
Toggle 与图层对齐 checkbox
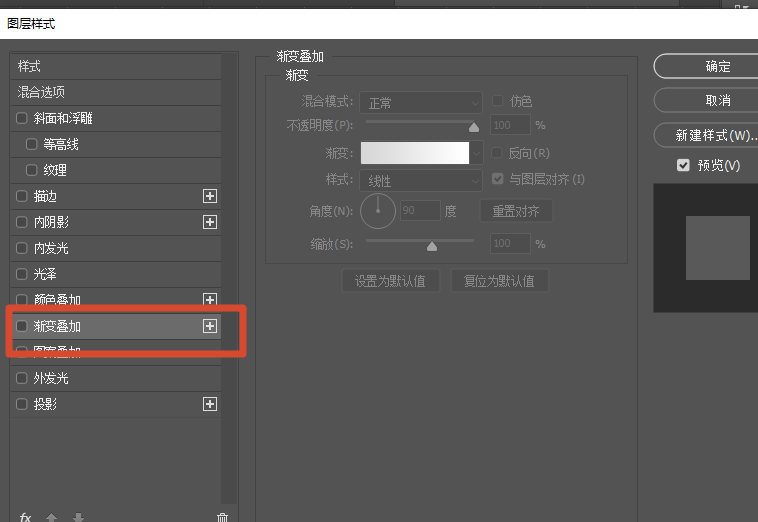pyautogui.click(x=497, y=179)
